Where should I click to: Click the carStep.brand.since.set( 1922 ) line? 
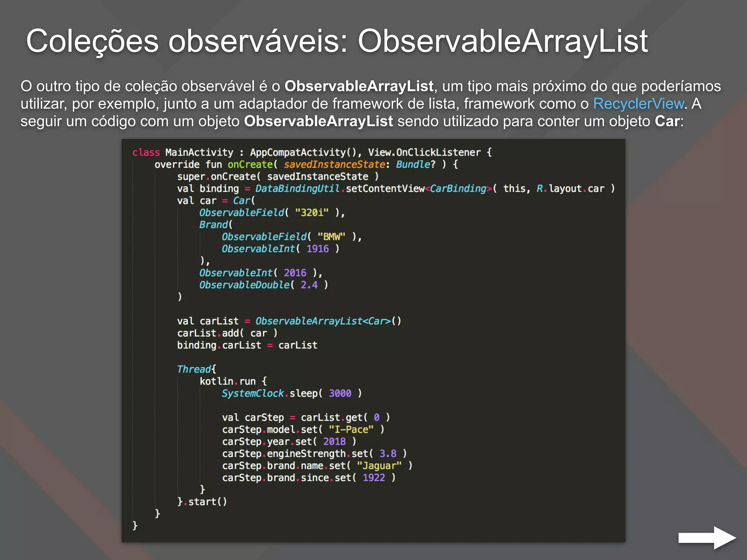point(309,477)
